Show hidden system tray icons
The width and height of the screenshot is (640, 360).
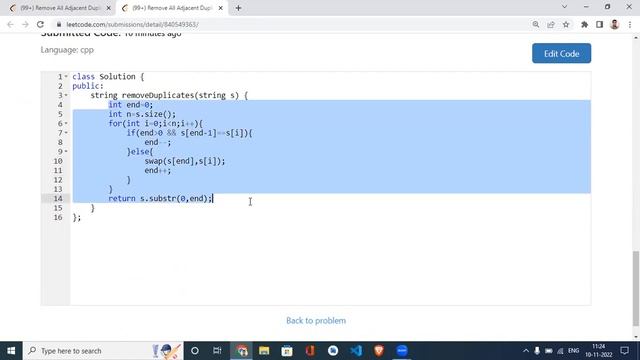tap(526, 351)
